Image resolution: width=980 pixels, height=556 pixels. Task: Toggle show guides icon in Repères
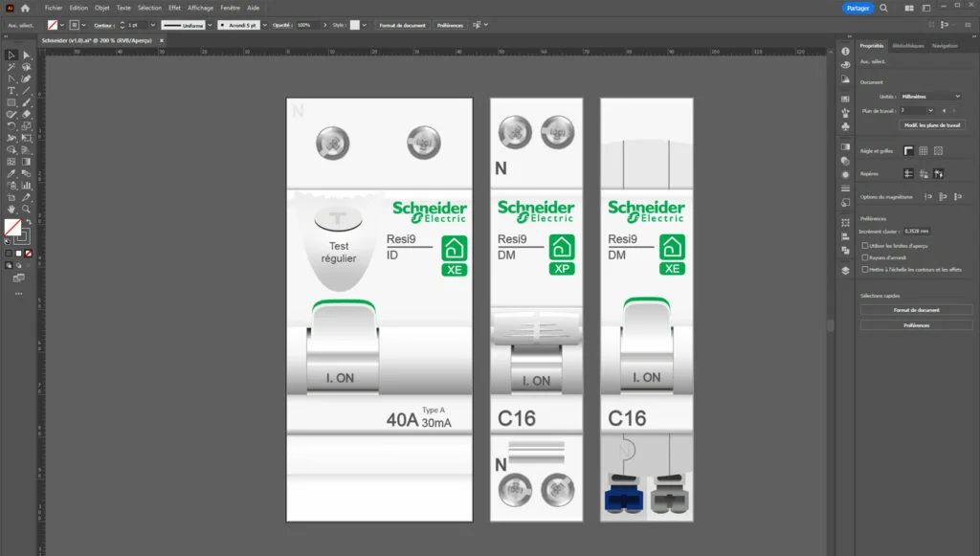909,173
